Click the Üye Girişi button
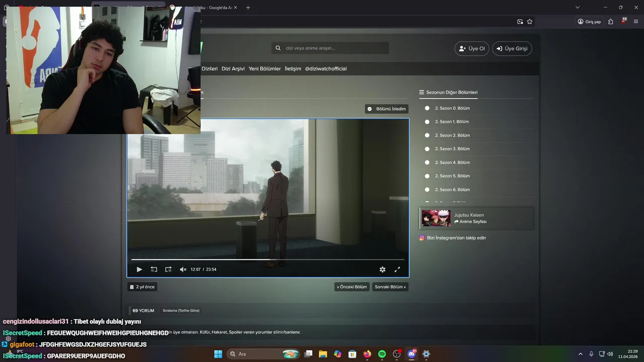Image resolution: width=644 pixels, height=362 pixels. point(512,49)
